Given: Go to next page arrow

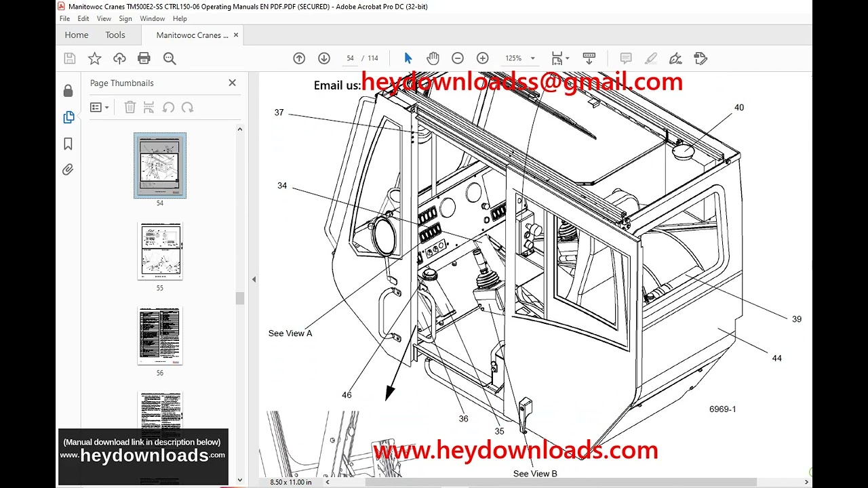Looking at the screenshot, I should 324,58.
